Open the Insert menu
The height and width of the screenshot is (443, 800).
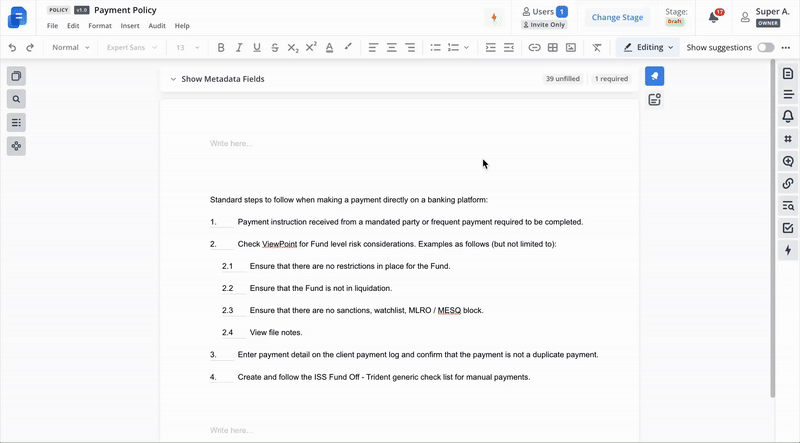pyautogui.click(x=130, y=26)
